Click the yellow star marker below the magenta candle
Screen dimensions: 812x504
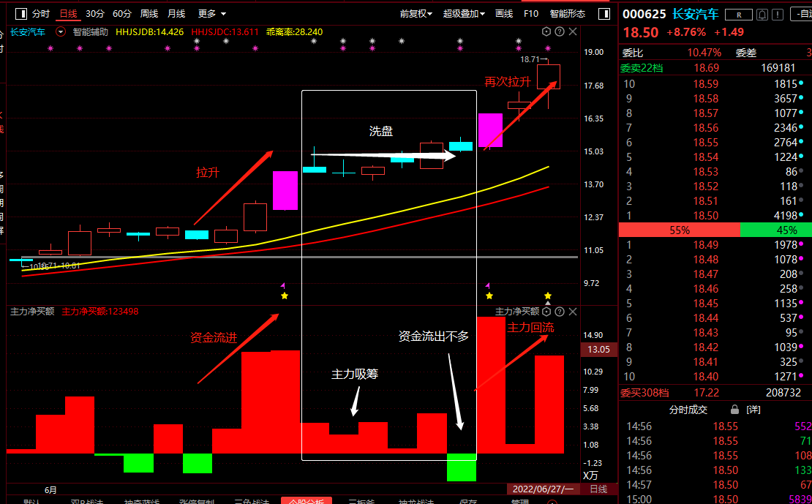click(285, 296)
